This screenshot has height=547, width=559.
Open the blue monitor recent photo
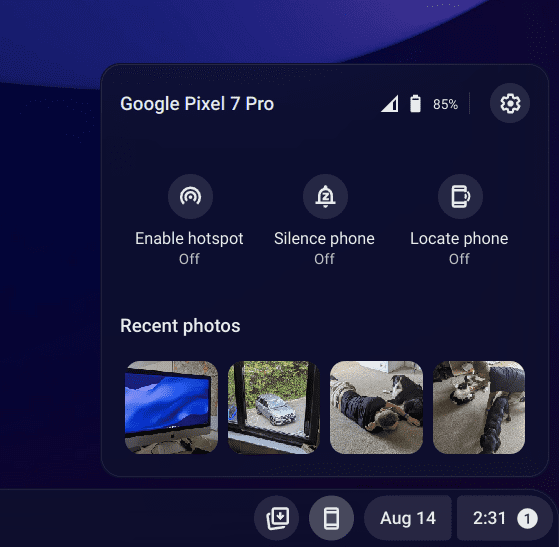(171, 407)
